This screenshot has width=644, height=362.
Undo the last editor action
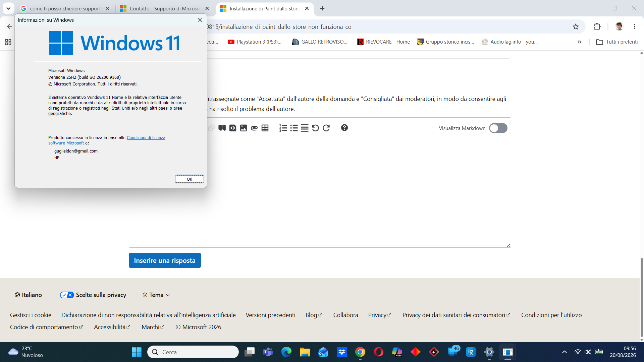tap(315, 128)
